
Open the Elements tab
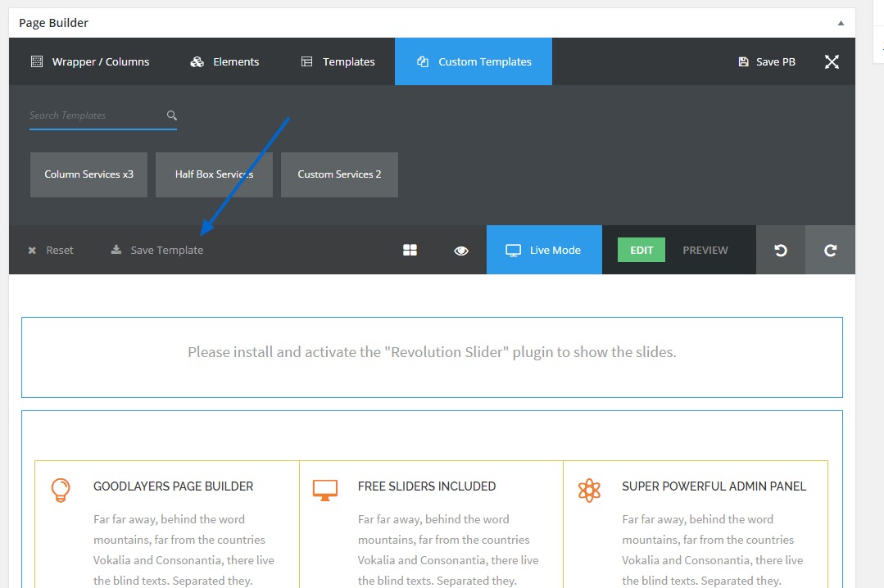(224, 62)
